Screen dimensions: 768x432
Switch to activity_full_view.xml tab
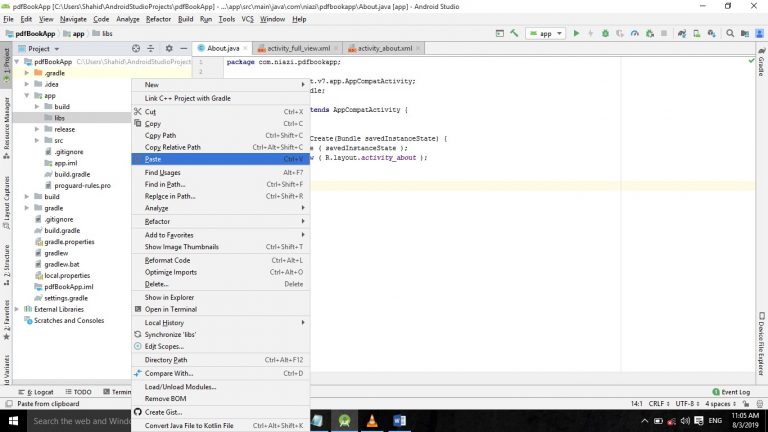[x=298, y=48]
